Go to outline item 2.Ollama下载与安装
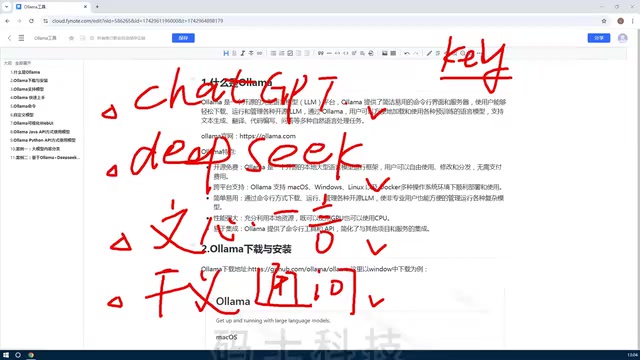The height and width of the screenshot is (360, 640). (x=29, y=80)
